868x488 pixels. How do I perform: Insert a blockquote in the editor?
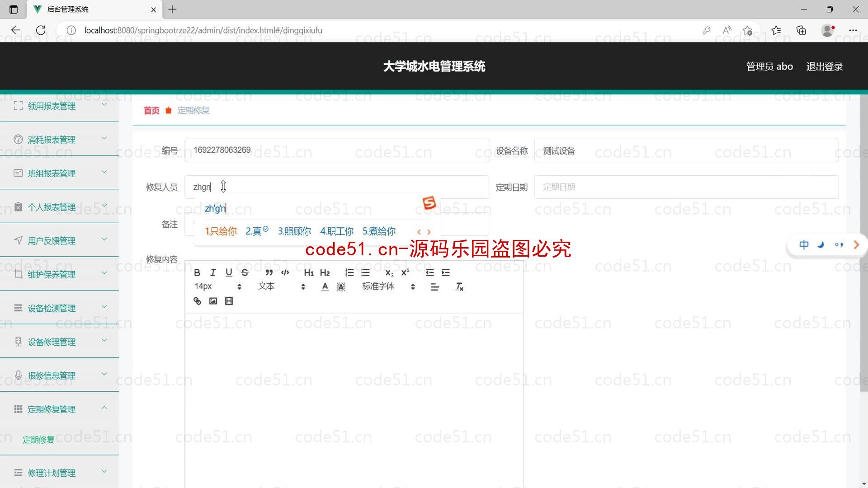[269, 272]
